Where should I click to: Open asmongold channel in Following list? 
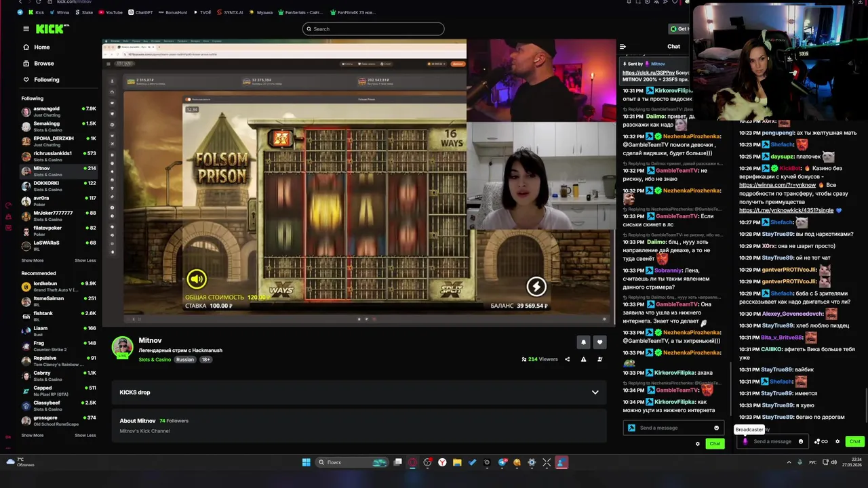[59, 111]
